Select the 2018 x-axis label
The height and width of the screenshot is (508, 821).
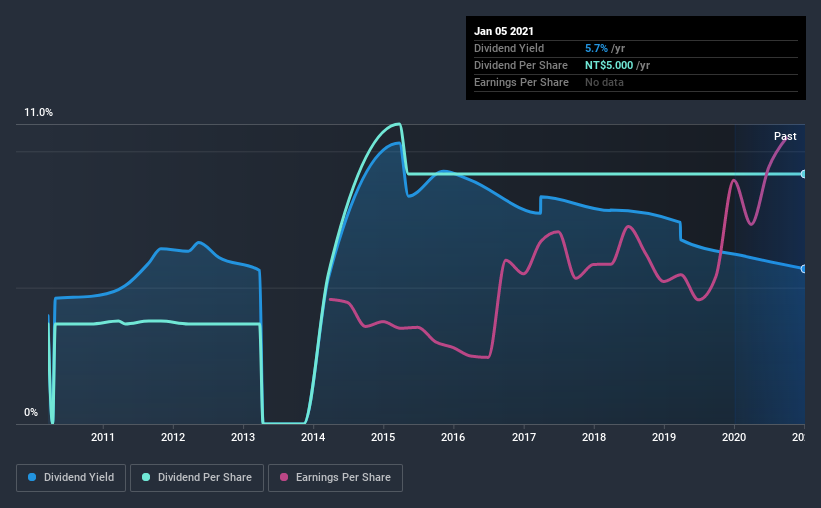point(594,437)
